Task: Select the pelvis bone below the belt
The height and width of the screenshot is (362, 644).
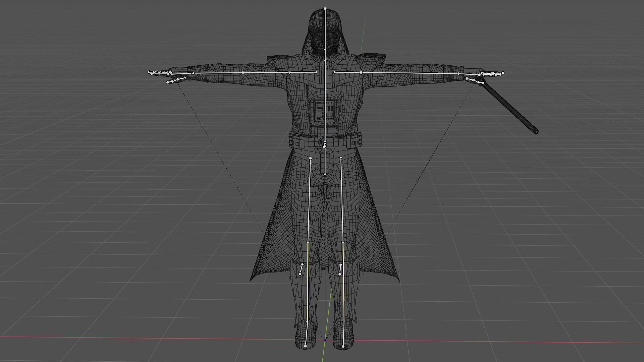Action: 325,160
